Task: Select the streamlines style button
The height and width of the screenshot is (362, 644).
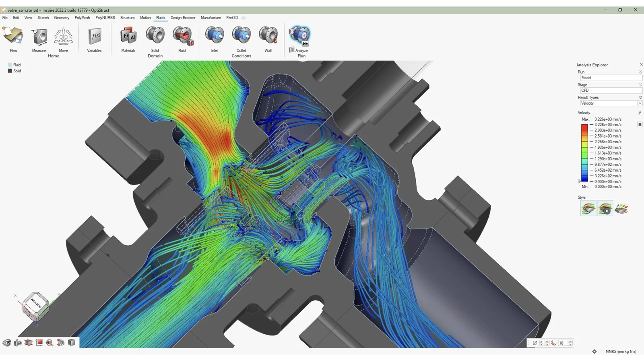Action: click(588, 208)
